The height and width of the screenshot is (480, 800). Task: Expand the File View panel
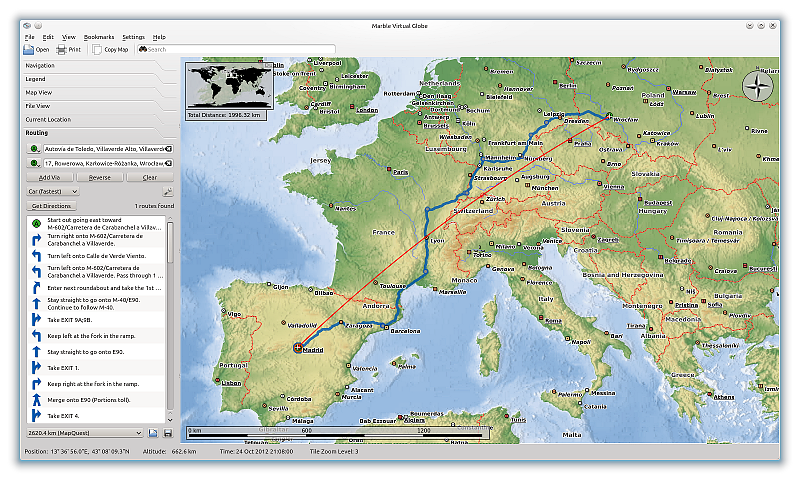[x=99, y=106]
